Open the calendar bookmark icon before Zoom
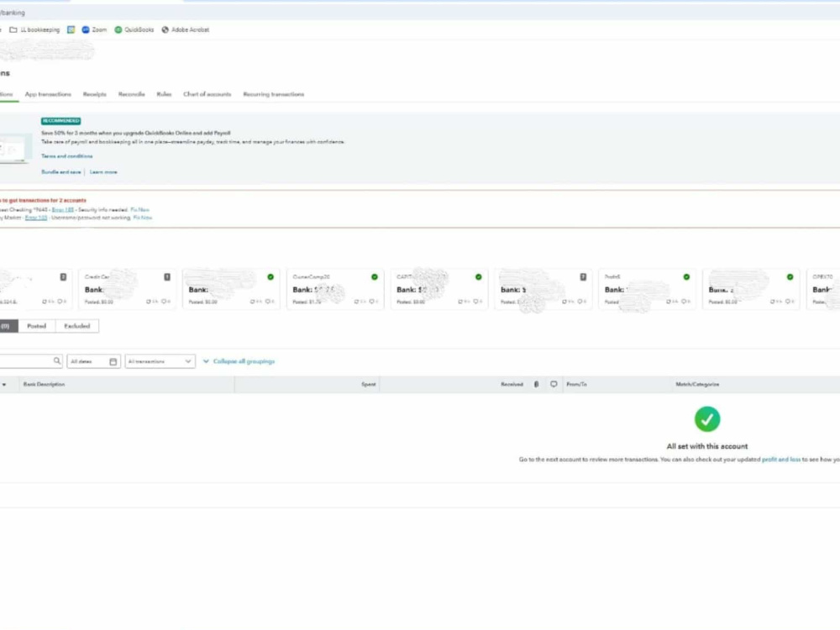This screenshot has height=630, width=840. click(71, 30)
